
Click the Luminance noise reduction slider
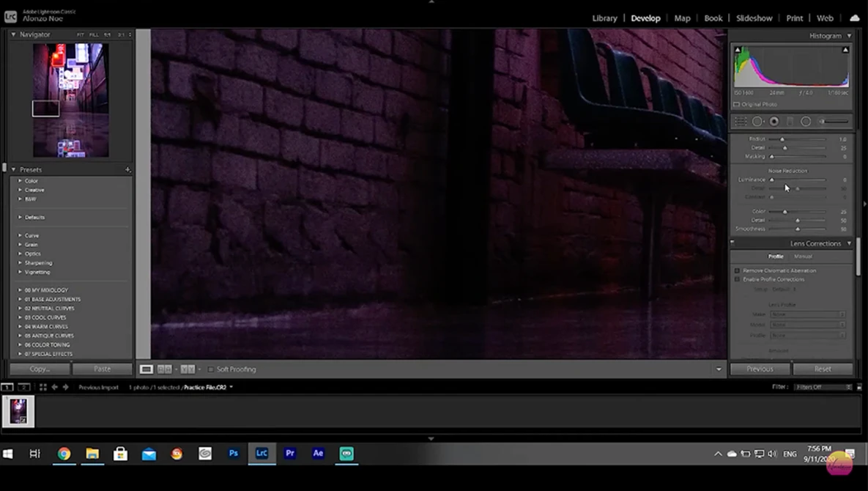pos(798,180)
